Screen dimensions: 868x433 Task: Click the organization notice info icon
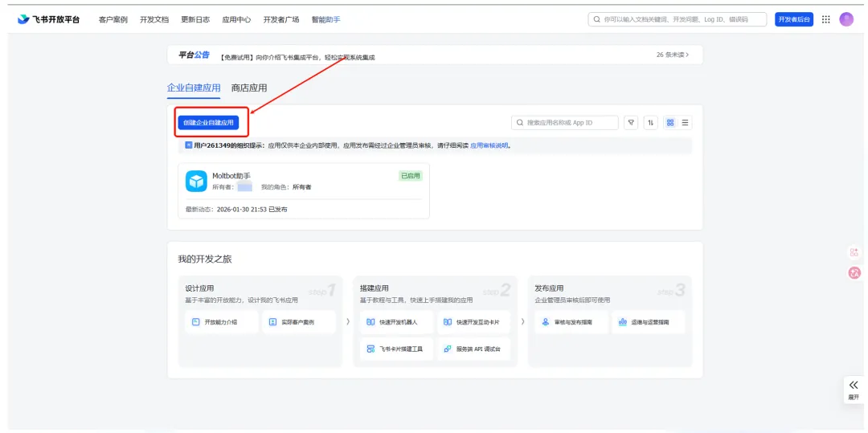[x=188, y=145]
